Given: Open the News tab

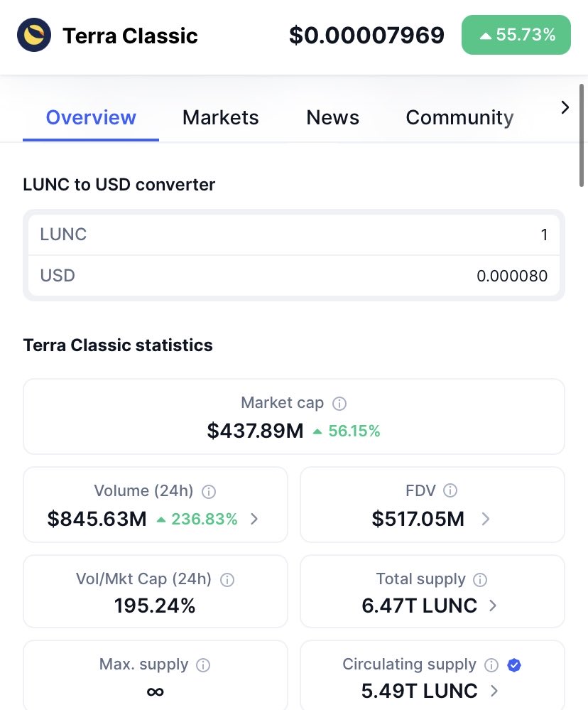Looking at the screenshot, I should 332,117.
